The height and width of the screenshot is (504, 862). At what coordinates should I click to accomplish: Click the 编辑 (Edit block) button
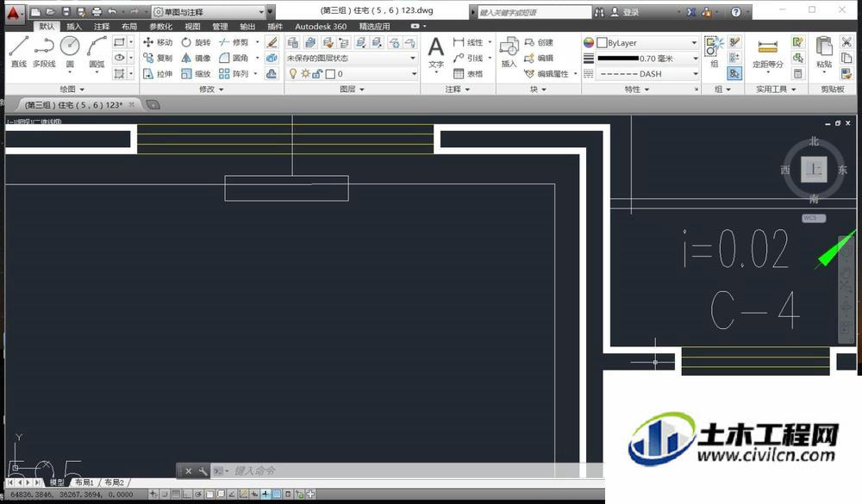pyautogui.click(x=540, y=58)
